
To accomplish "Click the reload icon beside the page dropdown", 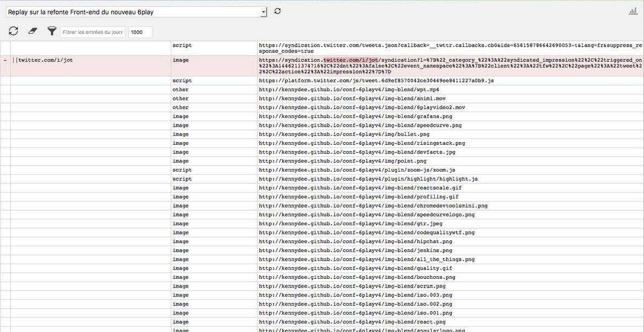I will click(x=277, y=11).
